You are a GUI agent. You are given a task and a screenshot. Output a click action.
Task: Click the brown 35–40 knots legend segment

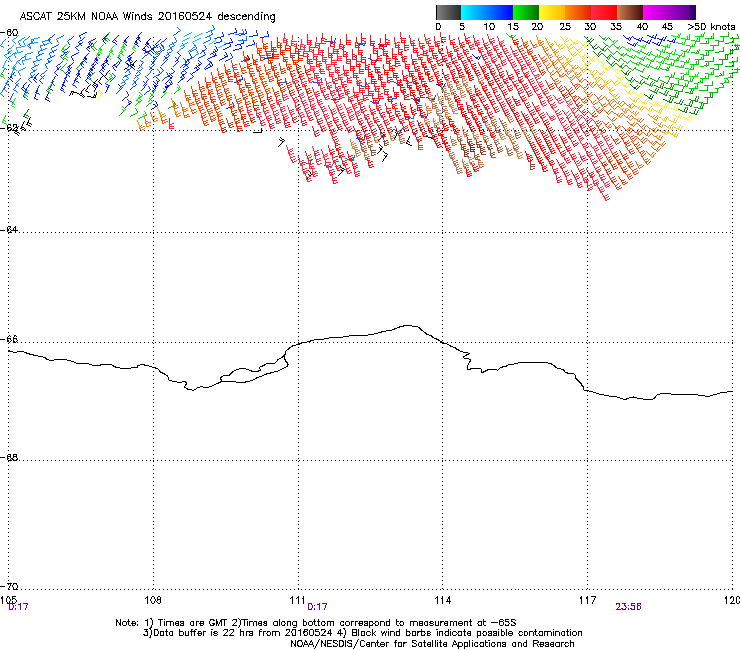[x=630, y=12]
